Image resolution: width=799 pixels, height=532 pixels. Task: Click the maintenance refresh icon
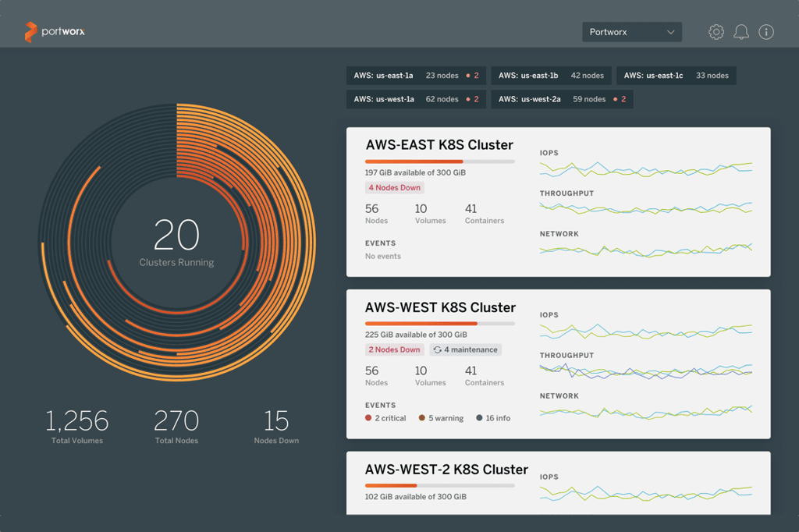[x=437, y=349]
